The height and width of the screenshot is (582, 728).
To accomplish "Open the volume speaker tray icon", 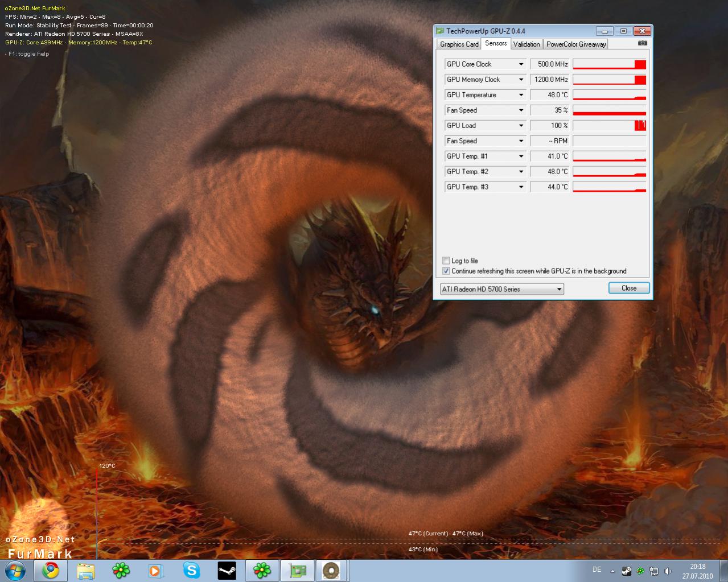I will [x=668, y=571].
